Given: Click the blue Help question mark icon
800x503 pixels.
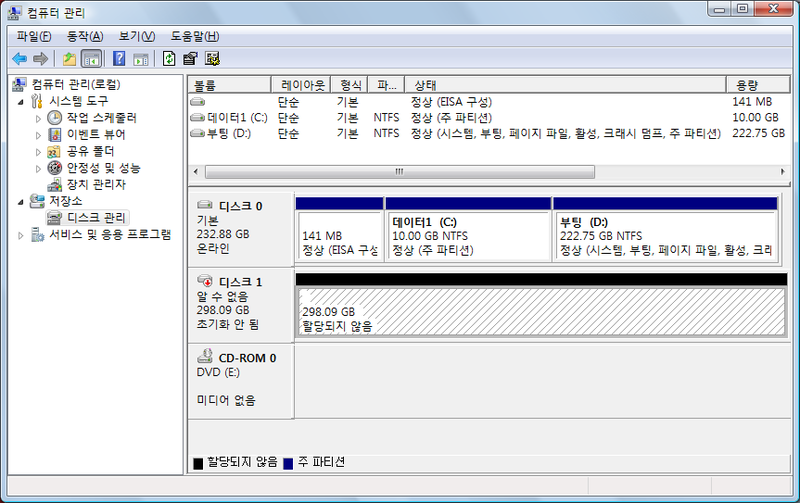Looking at the screenshot, I should click(x=119, y=59).
